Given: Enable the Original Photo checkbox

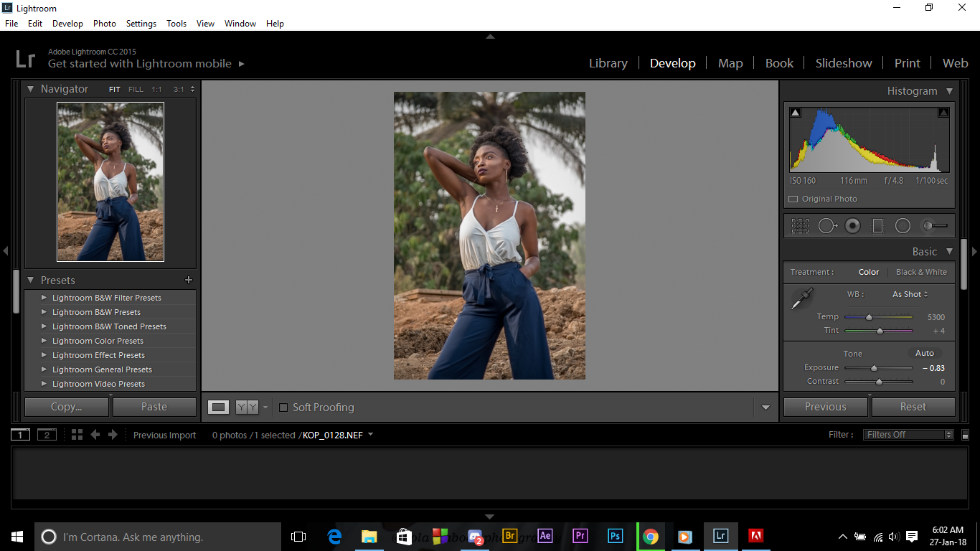Looking at the screenshot, I should pyautogui.click(x=793, y=199).
